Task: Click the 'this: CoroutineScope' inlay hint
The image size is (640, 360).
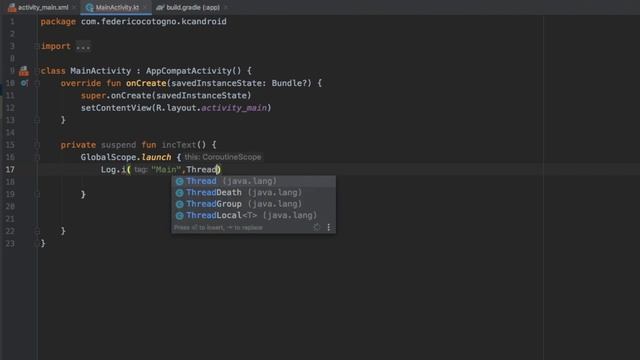Action: 222,157
